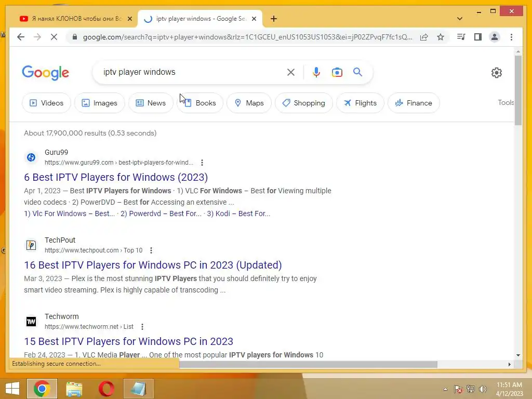Submit search with magnifier icon
The width and height of the screenshot is (532, 399).
tap(357, 72)
